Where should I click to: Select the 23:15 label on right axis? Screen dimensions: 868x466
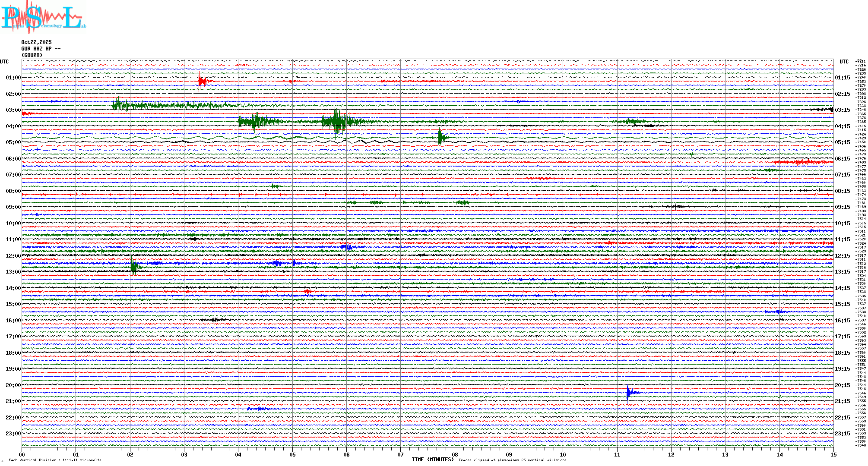842,434
